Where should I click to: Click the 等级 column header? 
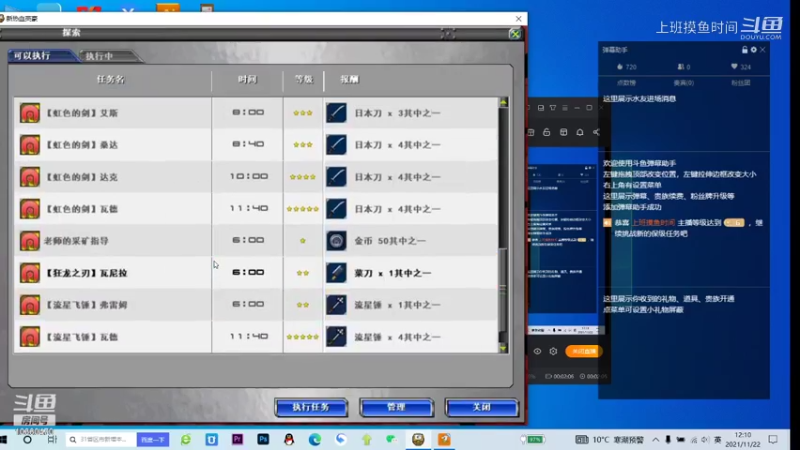[304, 80]
